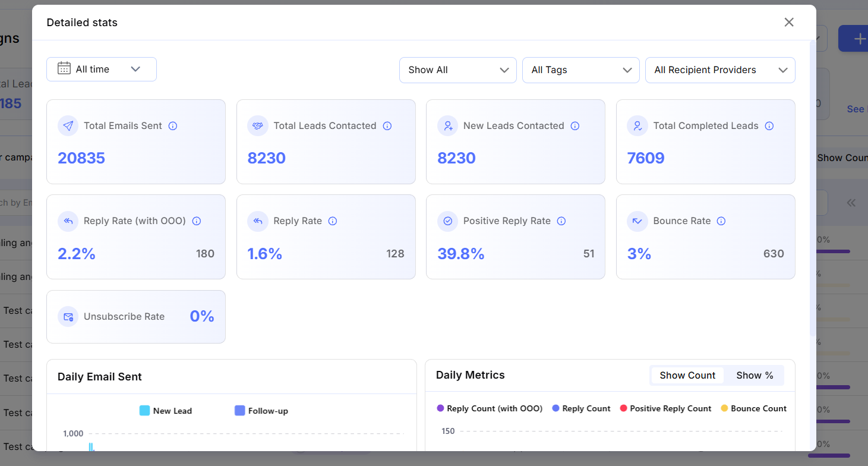The width and height of the screenshot is (868, 466).
Task: Expand the All Recipient Providers dropdown
Action: click(720, 70)
